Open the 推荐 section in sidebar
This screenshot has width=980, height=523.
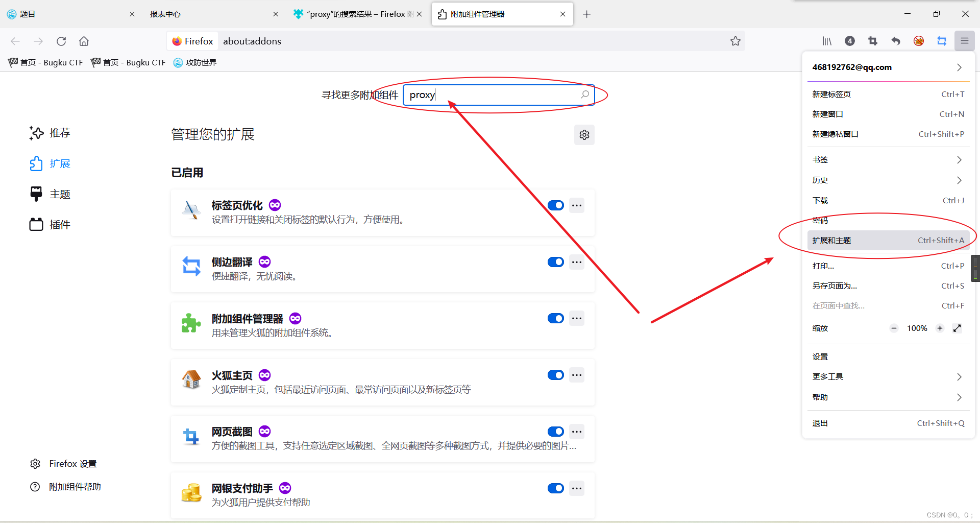click(x=60, y=133)
